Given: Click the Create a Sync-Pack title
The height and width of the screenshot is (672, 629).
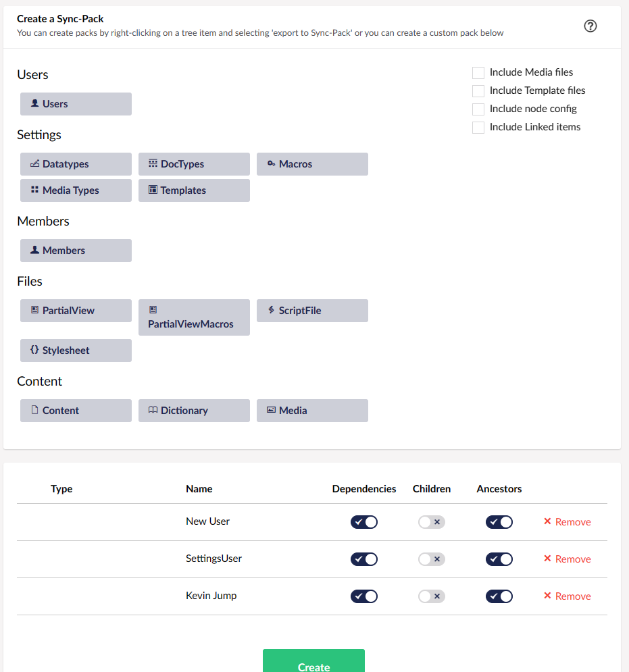Looking at the screenshot, I should (x=60, y=19).
